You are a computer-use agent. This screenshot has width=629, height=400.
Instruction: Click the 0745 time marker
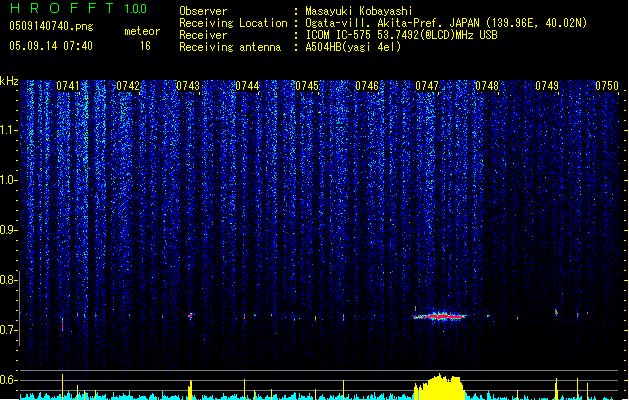307,86
